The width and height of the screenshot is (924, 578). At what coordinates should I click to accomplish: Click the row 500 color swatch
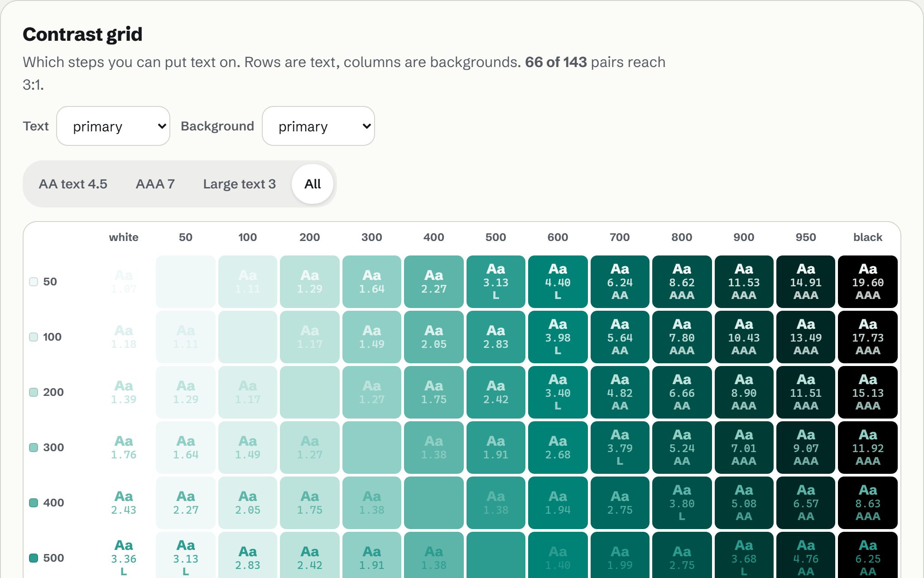point(34,558)
